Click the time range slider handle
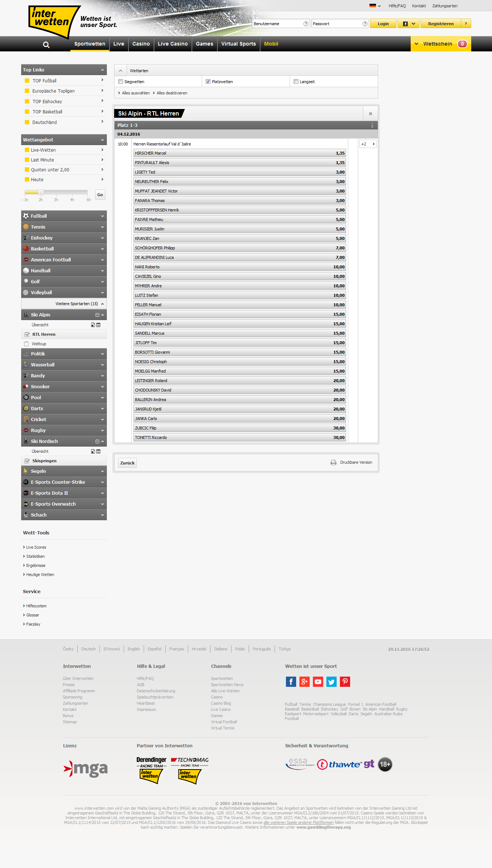The image size is (492, 868). click(x=41, y=192)
